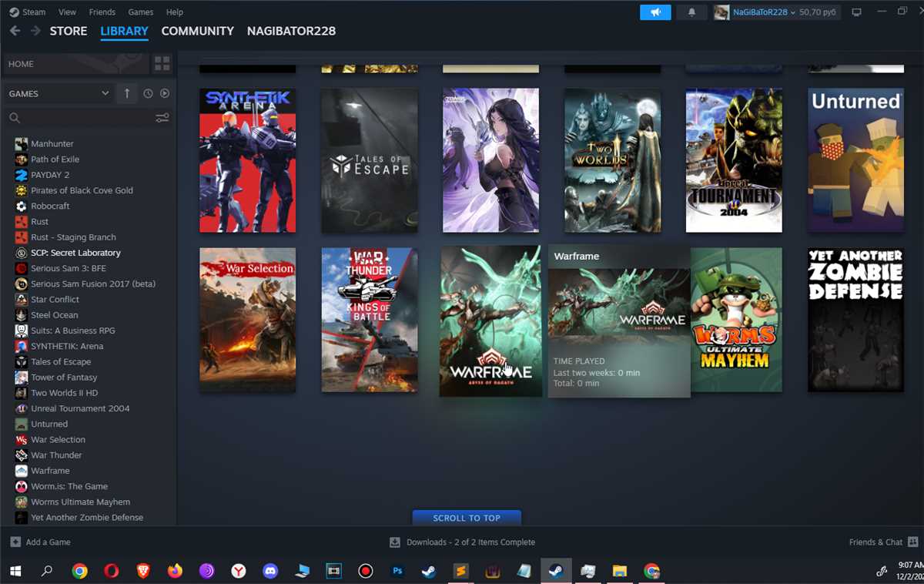
Task: Toggle the recent activity clock filter
Action: pos(148,93)
